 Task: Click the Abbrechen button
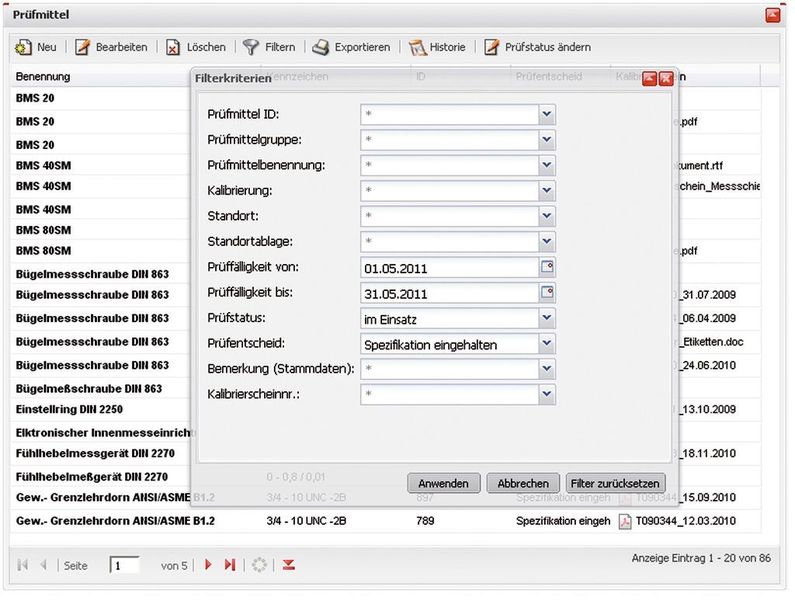[523, 483]
